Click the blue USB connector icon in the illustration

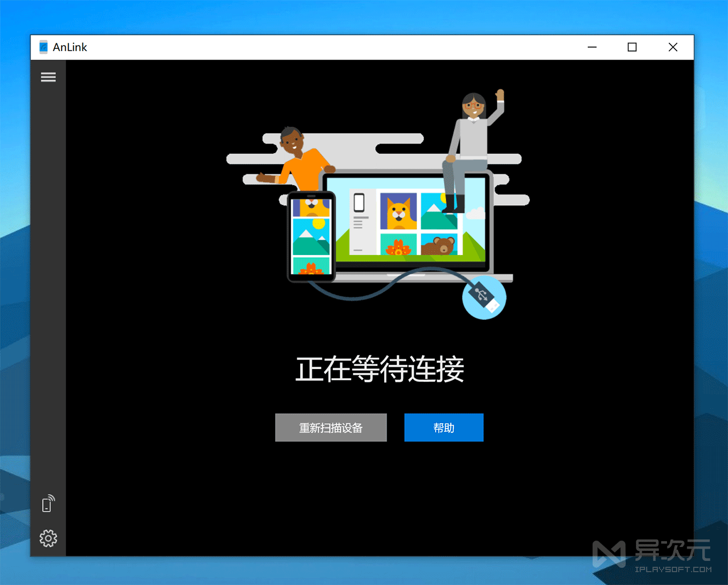coord(483,298)
